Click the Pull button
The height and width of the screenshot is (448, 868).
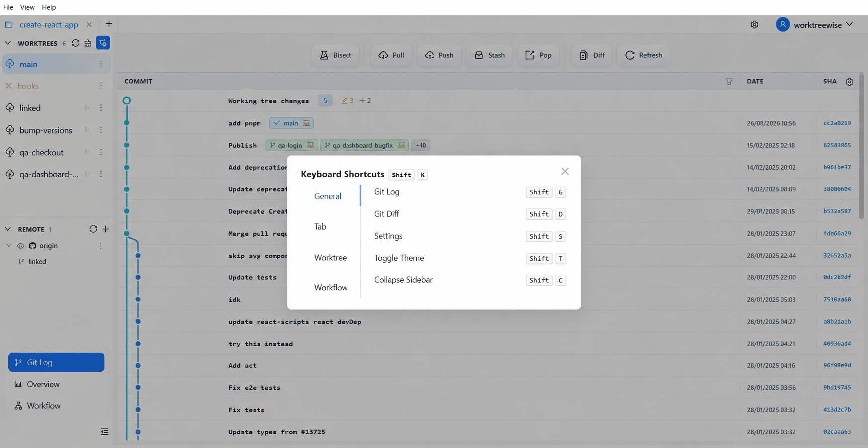coord(391,55)
